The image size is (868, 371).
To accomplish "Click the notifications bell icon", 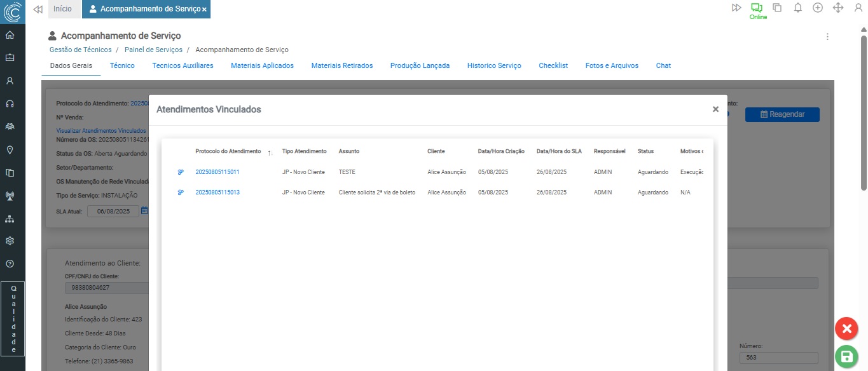I will (797, 8).
